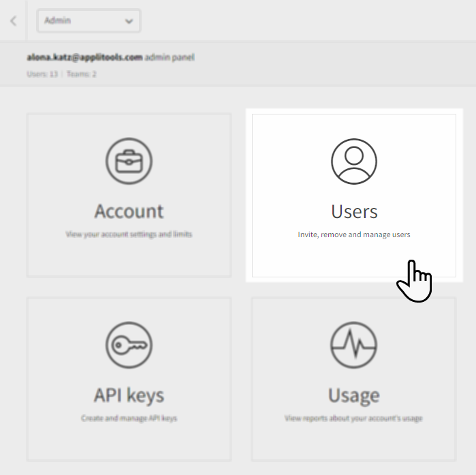Click the alona.katz@applitools.com email text
Screen dimensions: 476x475
(84, 57)
